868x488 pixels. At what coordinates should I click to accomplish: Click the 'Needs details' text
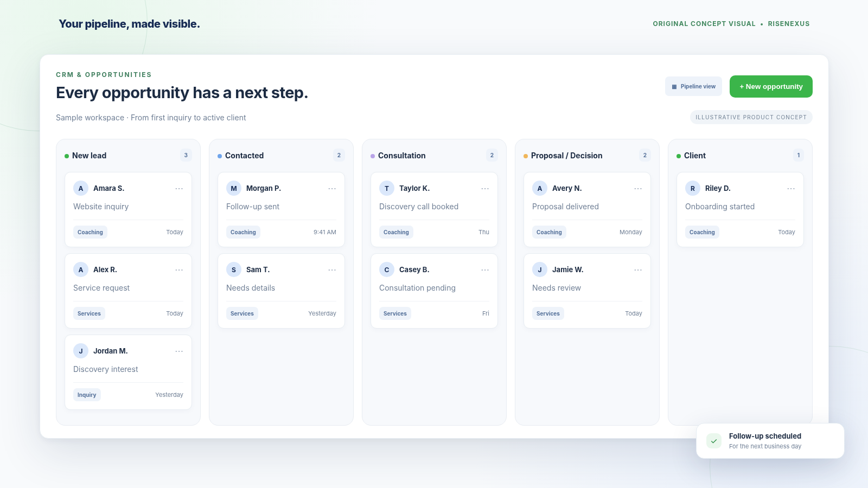click(251, 288)
